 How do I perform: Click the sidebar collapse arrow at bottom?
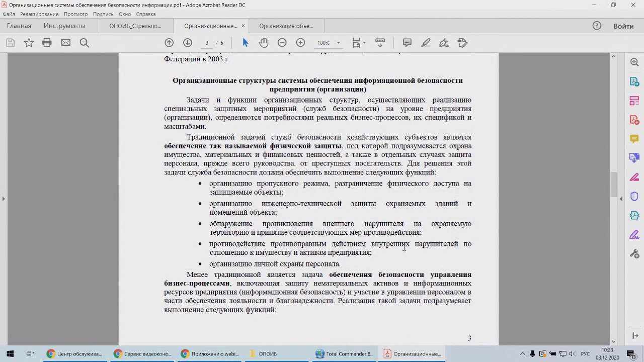[634, 335]
